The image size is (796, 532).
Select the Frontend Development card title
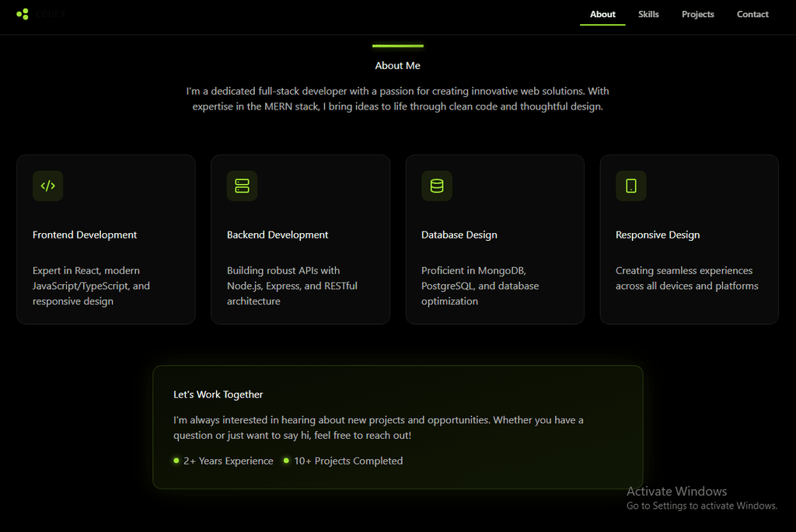(x=85, y=235)
